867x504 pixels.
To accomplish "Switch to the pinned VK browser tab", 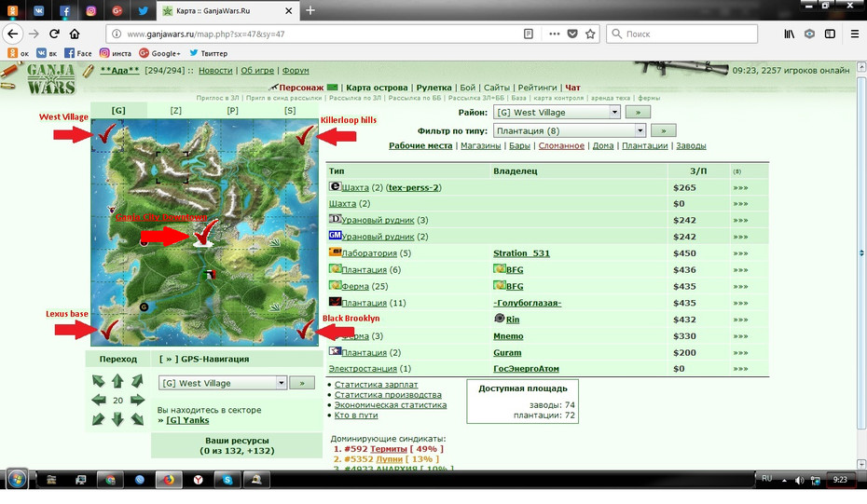I will [38, 10].
